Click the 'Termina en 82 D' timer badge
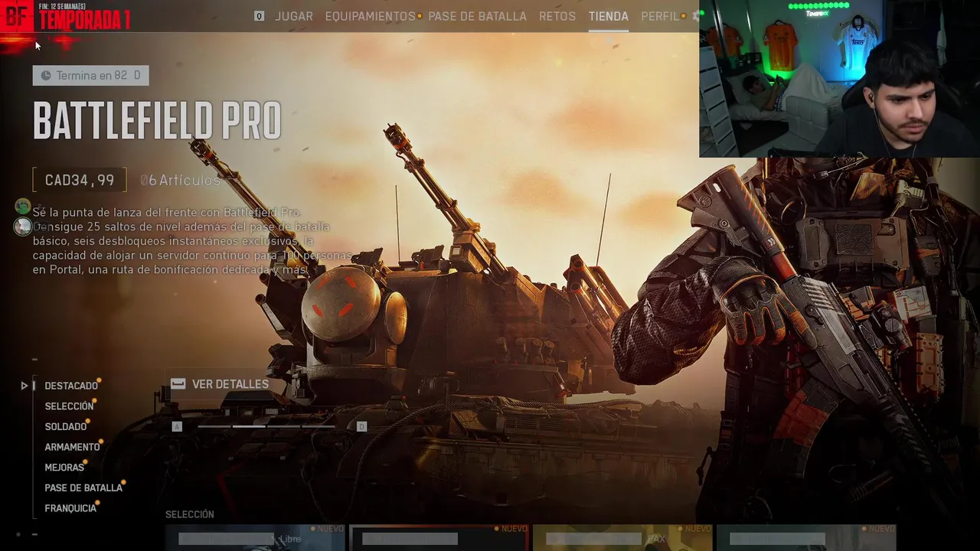Screen dimensions: 980x551 [90, 75]
